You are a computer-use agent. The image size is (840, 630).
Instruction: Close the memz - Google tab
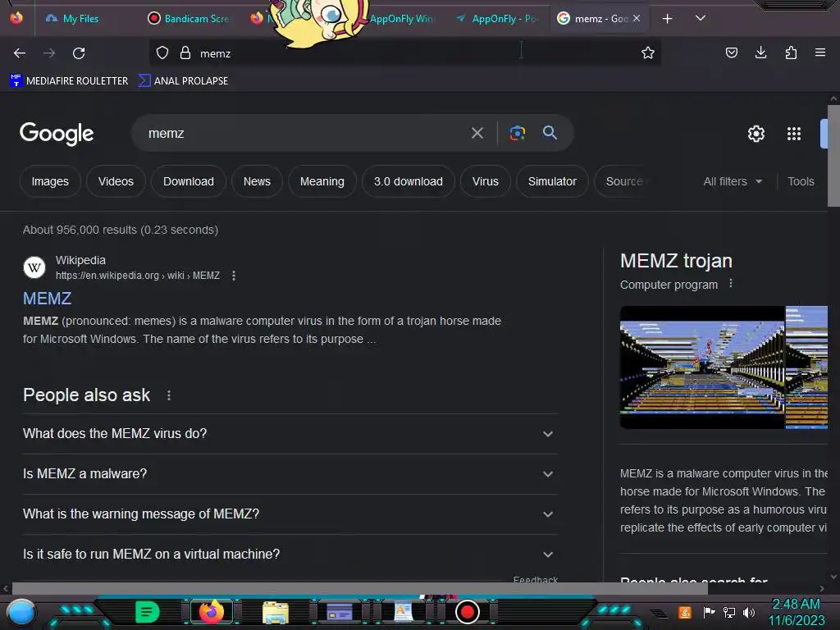point(637,18)
